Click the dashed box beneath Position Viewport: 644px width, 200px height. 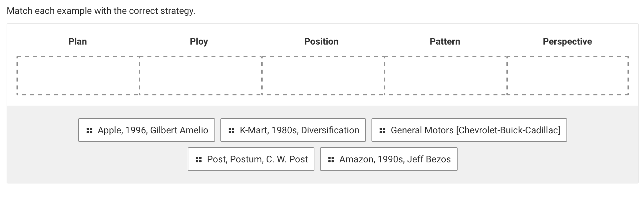click(323, 76)
